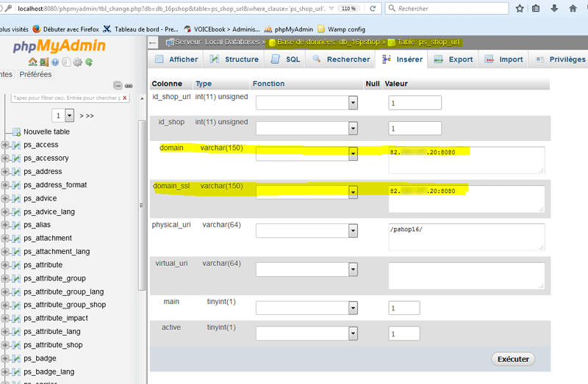This screenshot has width=588, height=384.
Task: Expand ps_accessory table tree node
Action: click(x=5, y=158)
